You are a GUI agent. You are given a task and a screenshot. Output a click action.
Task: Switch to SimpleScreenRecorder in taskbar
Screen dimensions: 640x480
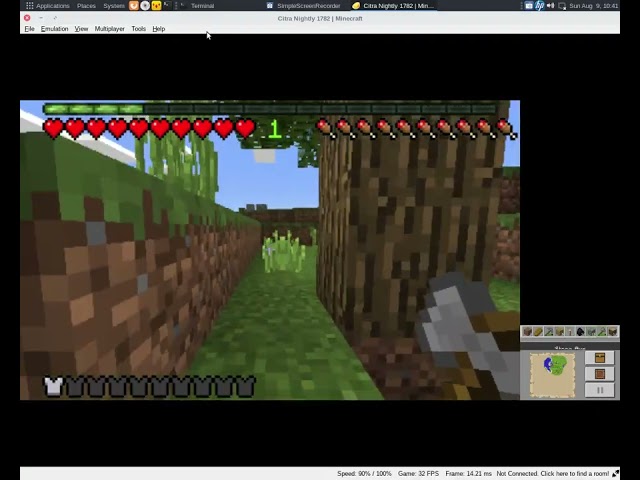pyautogui.click(x=304, y=6)
